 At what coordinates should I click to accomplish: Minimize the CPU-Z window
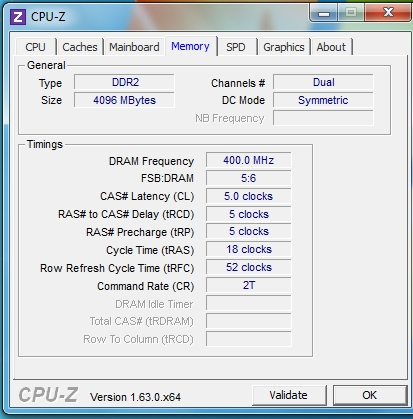point(324,13)
